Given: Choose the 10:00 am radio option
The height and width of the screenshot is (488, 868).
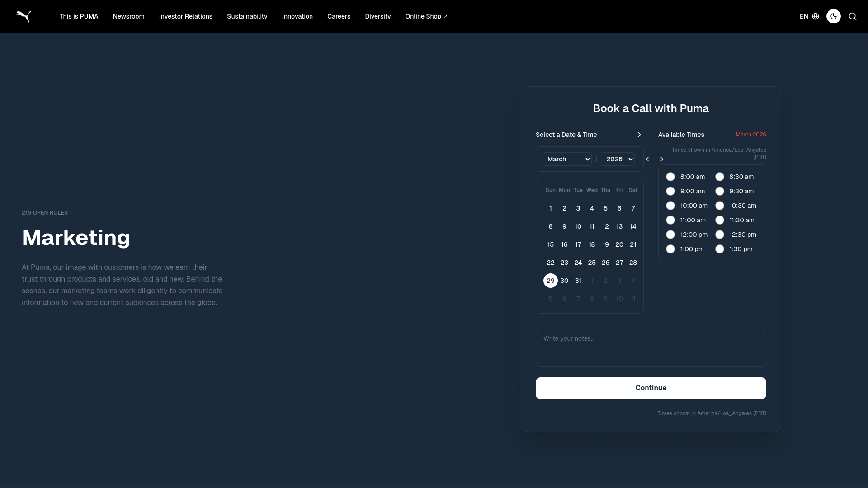Looking at the screenshot, I should [x=670, y=206].
